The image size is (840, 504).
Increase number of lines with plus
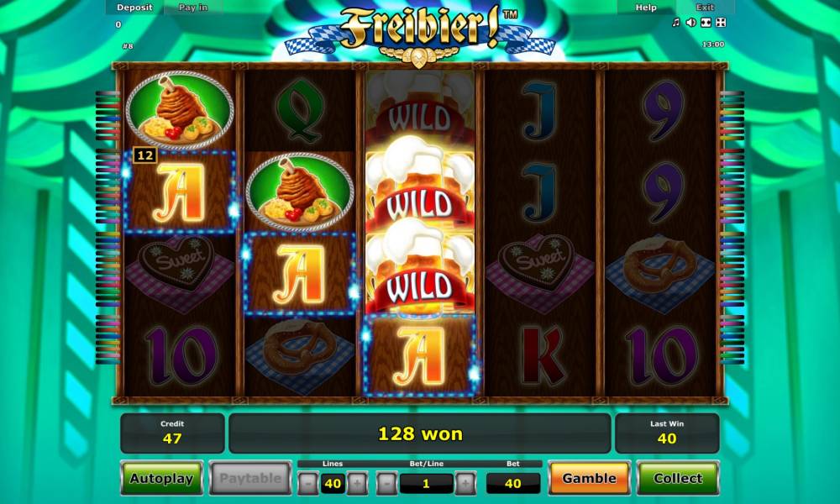pos(357,484)
